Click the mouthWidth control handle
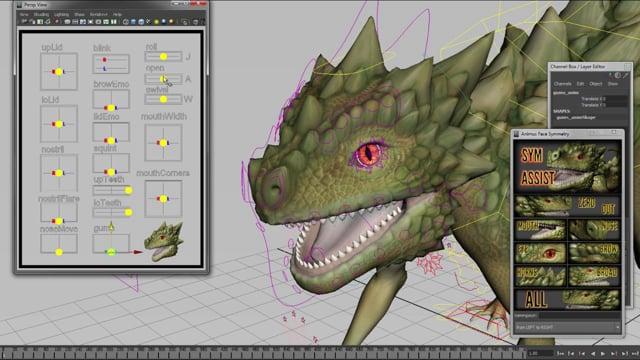The image size is (640, 360). coord(163,143)
